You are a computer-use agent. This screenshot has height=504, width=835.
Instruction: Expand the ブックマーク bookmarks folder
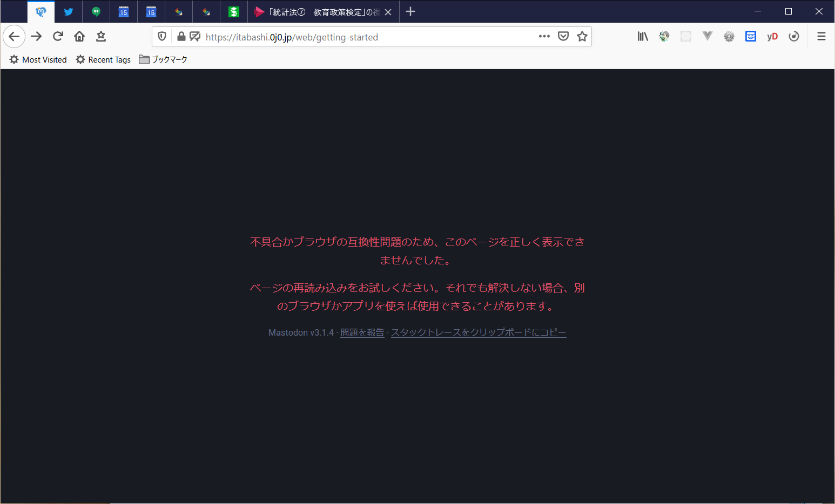pos(163,59)
